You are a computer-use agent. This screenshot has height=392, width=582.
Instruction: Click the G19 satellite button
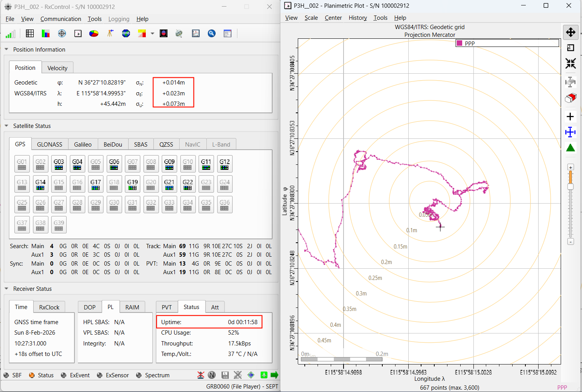133,184
